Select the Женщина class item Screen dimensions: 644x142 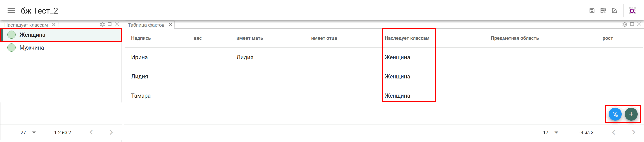pyautogui.click(x=61, y=35)
